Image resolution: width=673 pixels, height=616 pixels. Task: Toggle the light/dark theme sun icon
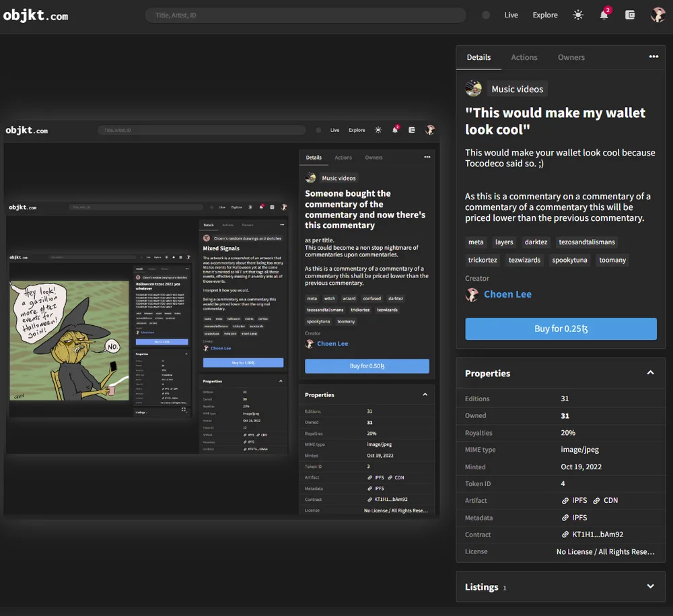578,15
